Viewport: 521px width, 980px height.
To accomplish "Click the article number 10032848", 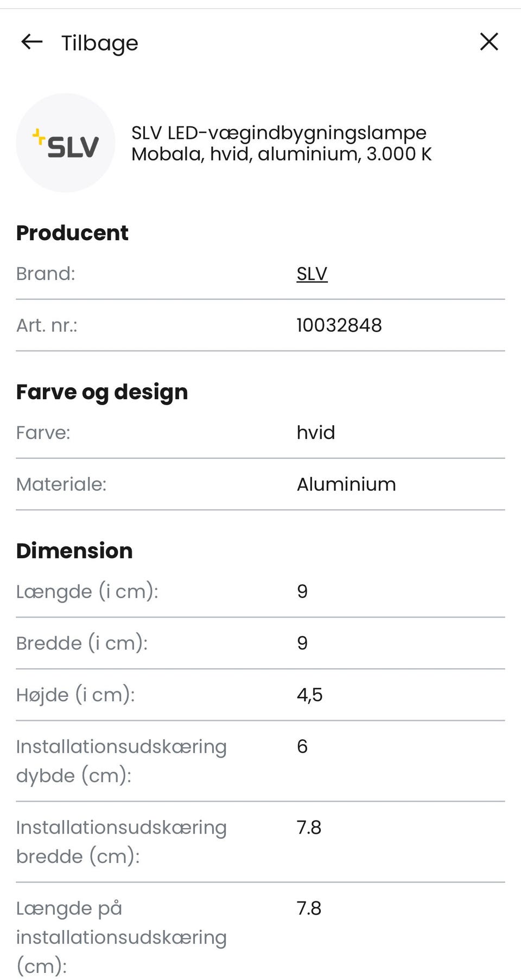I will click(x=339, y=325).
